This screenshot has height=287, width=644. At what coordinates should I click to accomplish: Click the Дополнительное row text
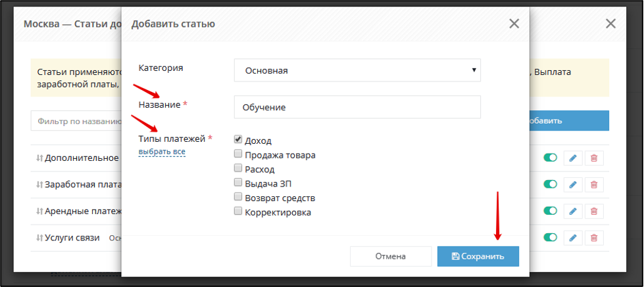82,158
